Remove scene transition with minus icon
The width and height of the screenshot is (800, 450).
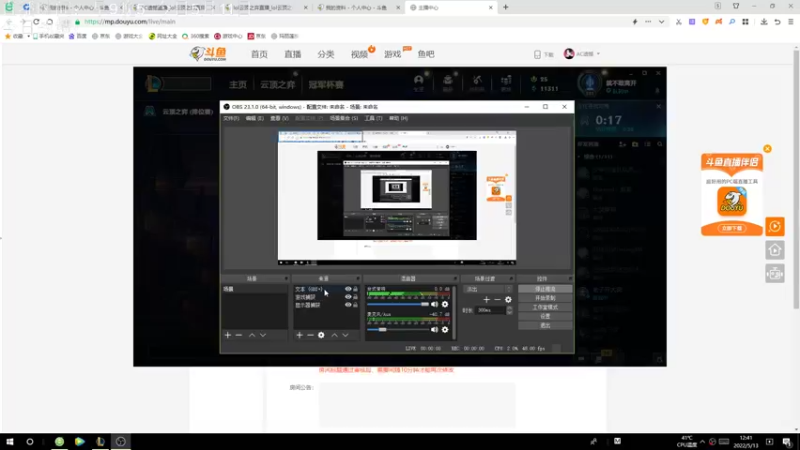(x=497, y=299)
